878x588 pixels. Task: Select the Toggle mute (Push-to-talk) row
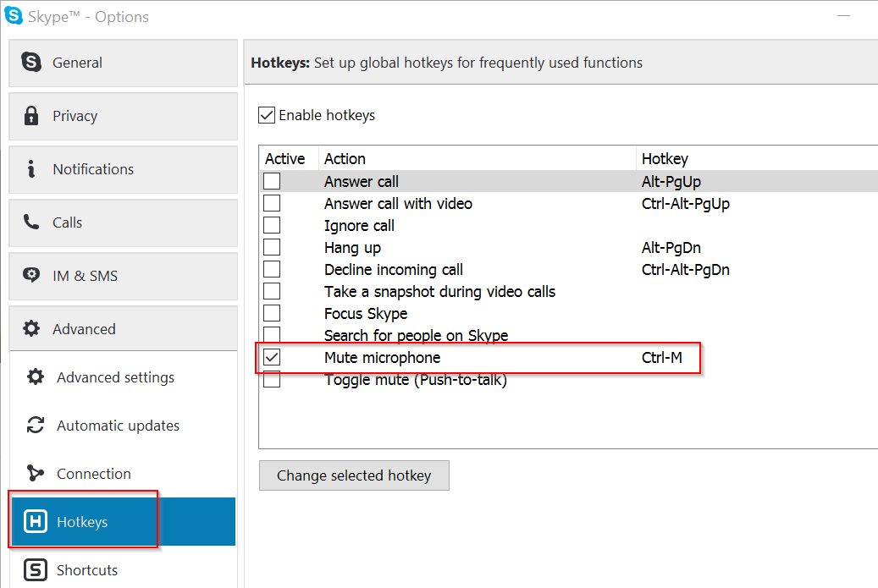[x=415, y=381]
